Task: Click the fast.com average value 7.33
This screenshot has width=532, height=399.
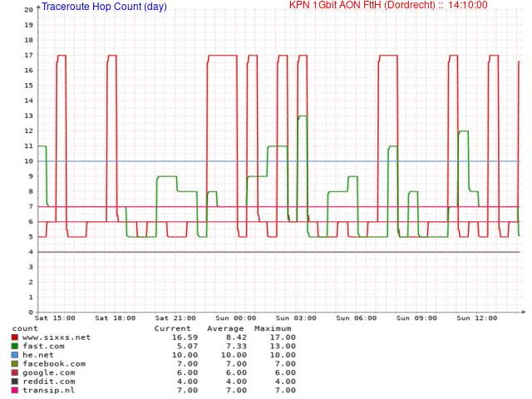Action: pyautogui.click(x=236, y=346)
